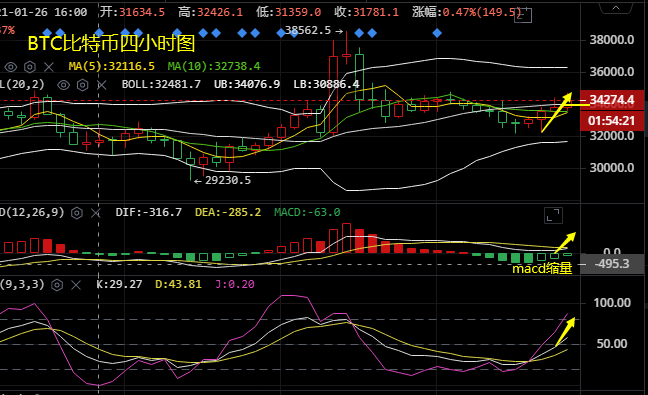This screenshot has width=648, height=395.
Task: Click the LB:30886.4 value
Action: pos(326,85)
